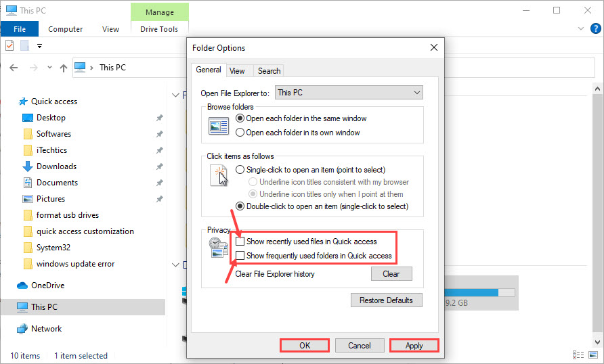Switch to details view icon in status bar

pos(578,355)
